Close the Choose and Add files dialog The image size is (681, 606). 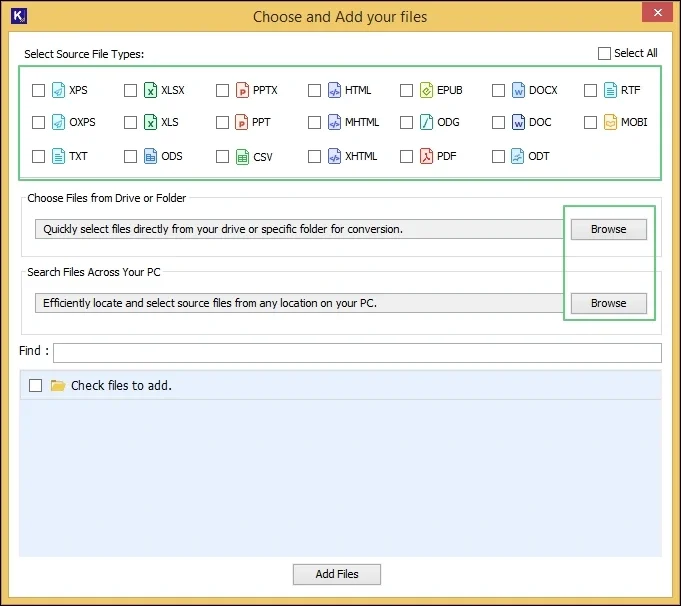[x=657, y=13]
